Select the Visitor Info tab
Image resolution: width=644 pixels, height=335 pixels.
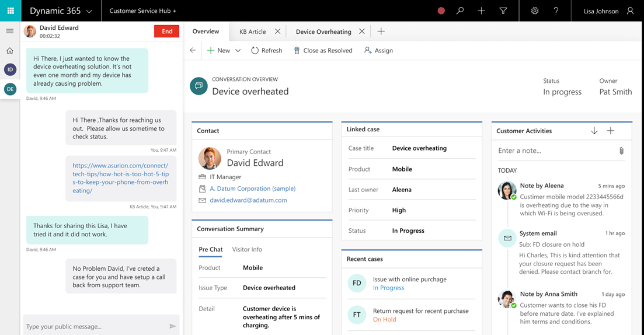(x=247, y=249)
